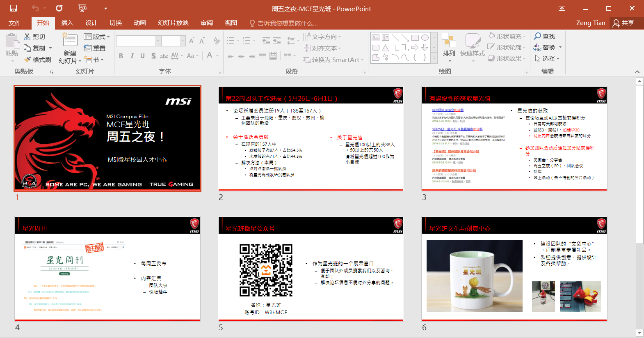Click 替换 replace button
Viewport: 644px width, 338px height.
tap(547, 47)
